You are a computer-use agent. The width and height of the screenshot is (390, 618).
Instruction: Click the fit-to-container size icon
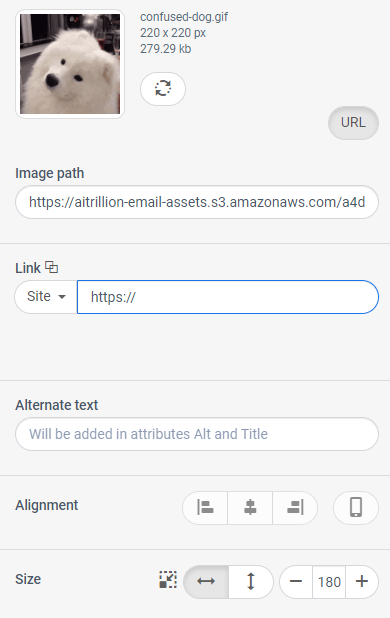point(168,580)
